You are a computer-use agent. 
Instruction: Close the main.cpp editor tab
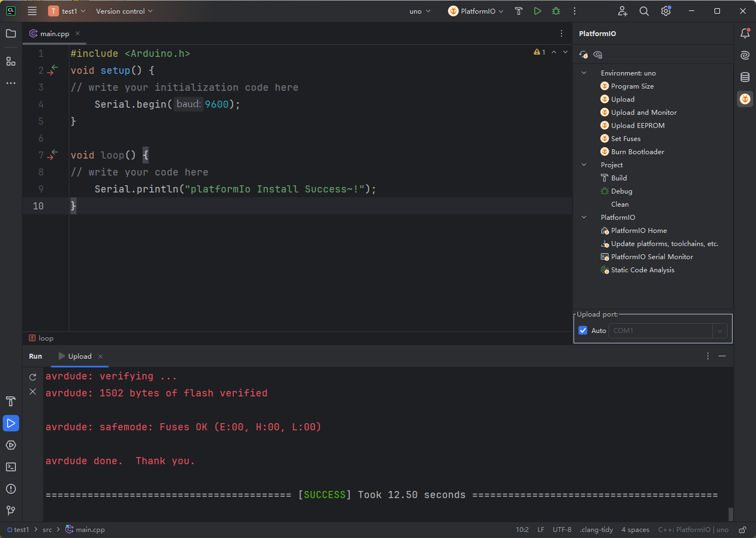pos(78,33)
